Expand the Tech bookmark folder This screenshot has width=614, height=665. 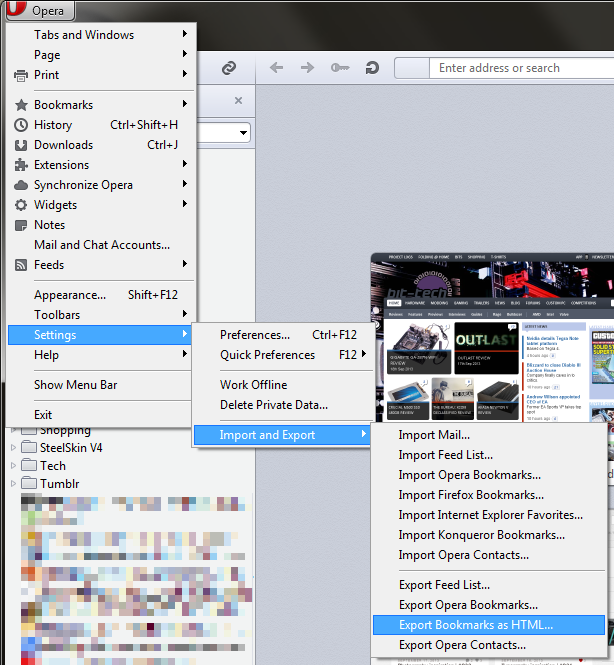click(x=14, y=466)
